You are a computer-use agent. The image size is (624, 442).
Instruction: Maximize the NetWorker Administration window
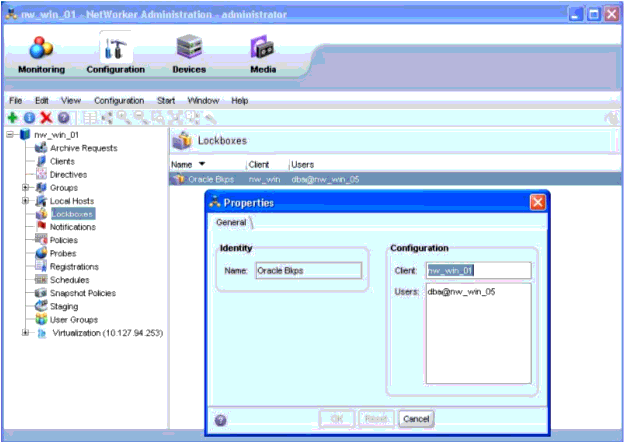point(594,14)
